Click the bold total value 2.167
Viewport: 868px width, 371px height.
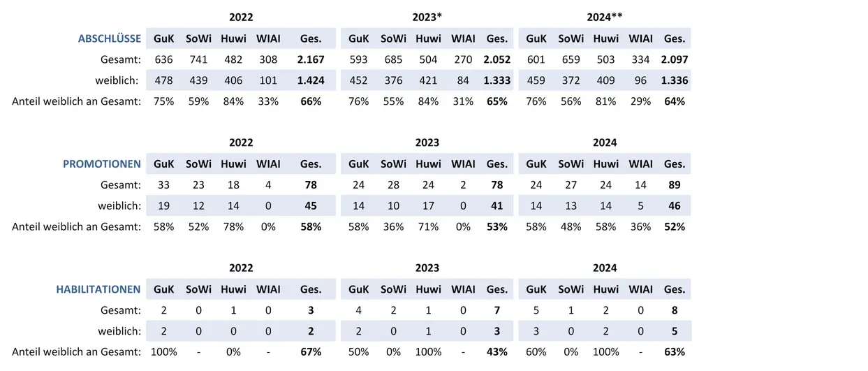point(311,60)
